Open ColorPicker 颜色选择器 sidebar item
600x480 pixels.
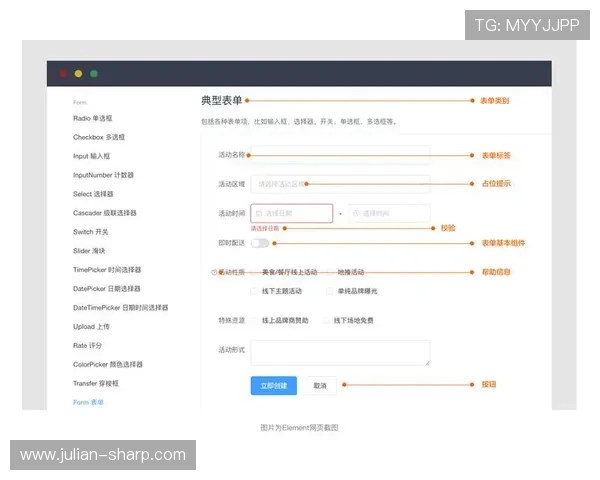click(108, 364)
